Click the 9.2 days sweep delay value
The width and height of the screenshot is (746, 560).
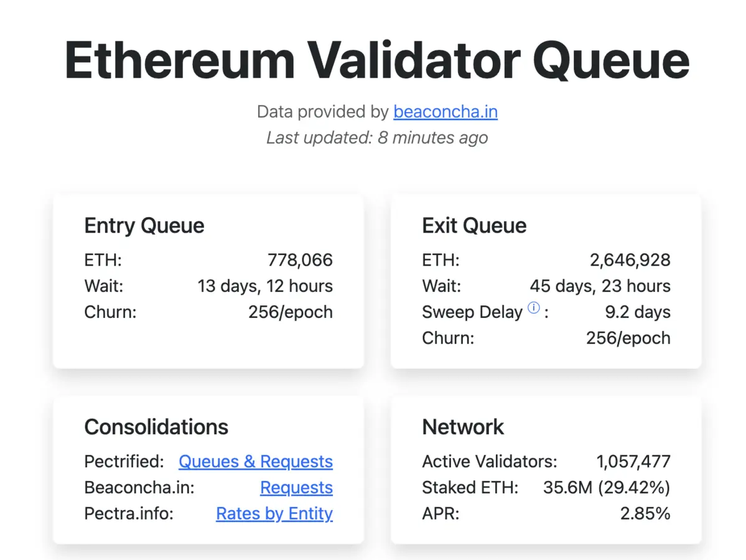coord(638,312)
